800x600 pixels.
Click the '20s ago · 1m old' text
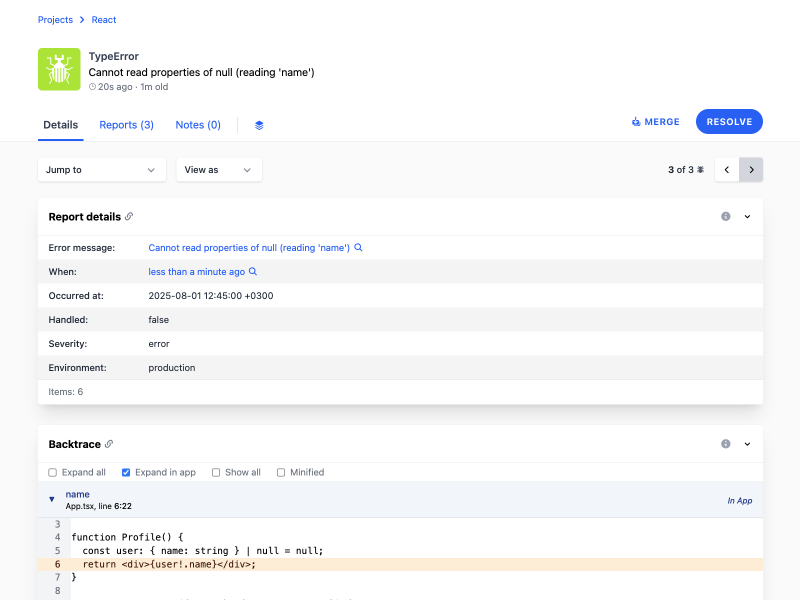[x=133, y=87]
